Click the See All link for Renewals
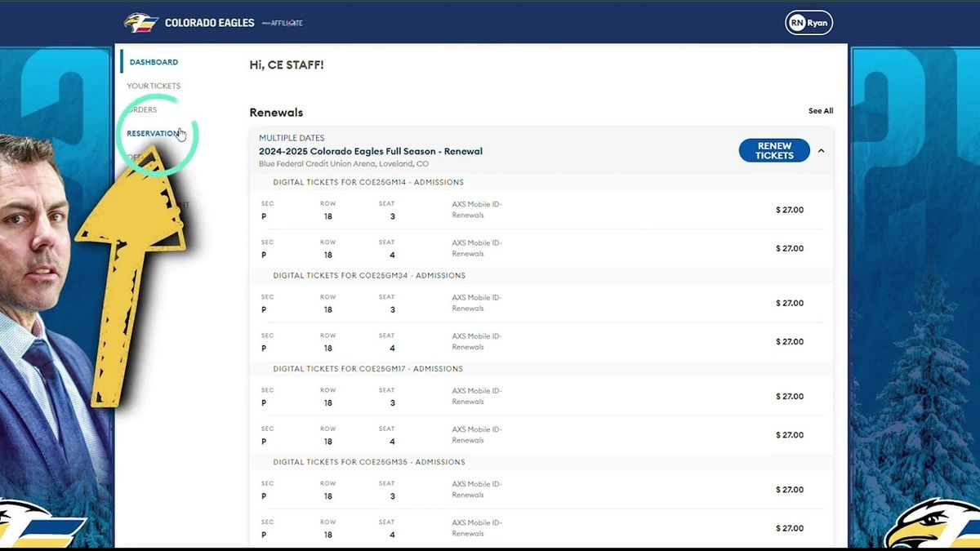 (x=820, y=111)
